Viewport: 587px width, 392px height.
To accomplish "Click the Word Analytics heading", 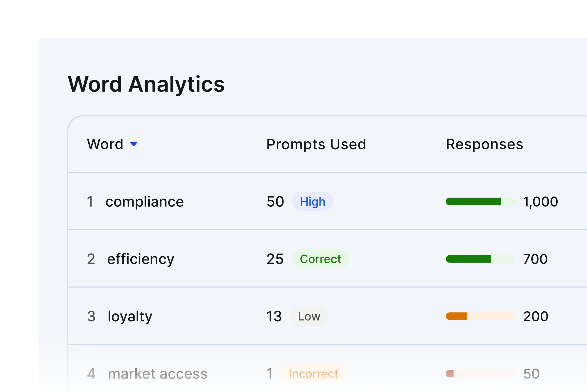I will coord(146,84).
